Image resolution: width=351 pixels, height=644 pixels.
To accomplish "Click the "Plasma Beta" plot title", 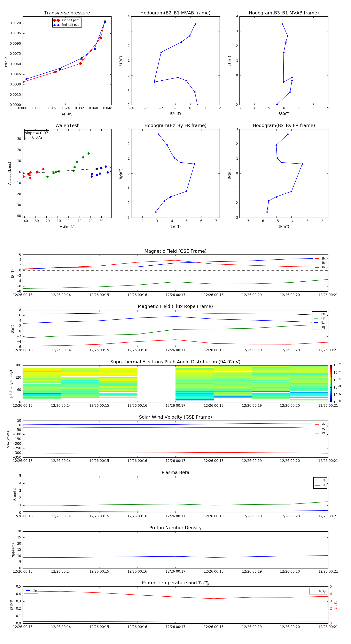I will [x=175, y=473].
